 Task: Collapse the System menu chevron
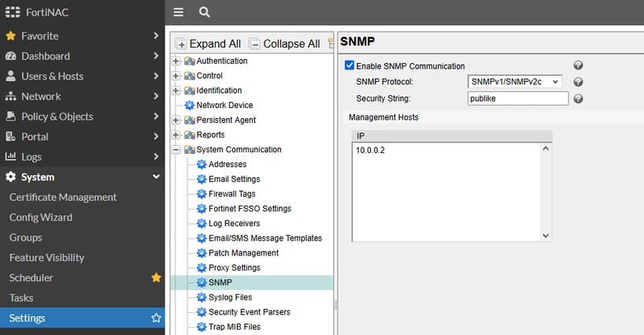tap(156, 177)
